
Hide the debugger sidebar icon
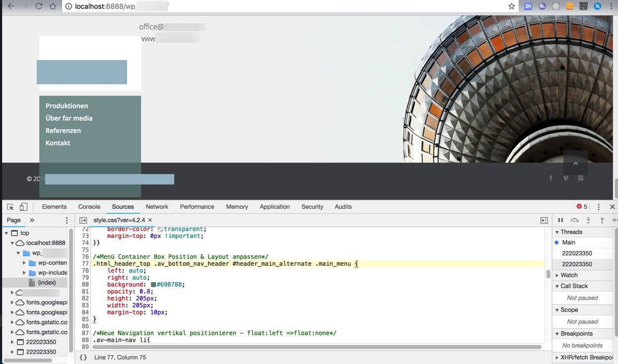[544, 220]
